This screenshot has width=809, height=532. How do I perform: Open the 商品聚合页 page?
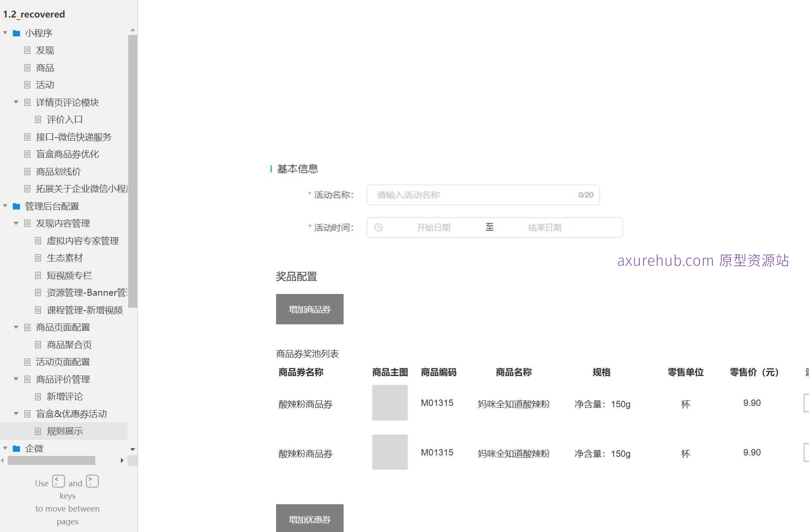click(70, 344)
